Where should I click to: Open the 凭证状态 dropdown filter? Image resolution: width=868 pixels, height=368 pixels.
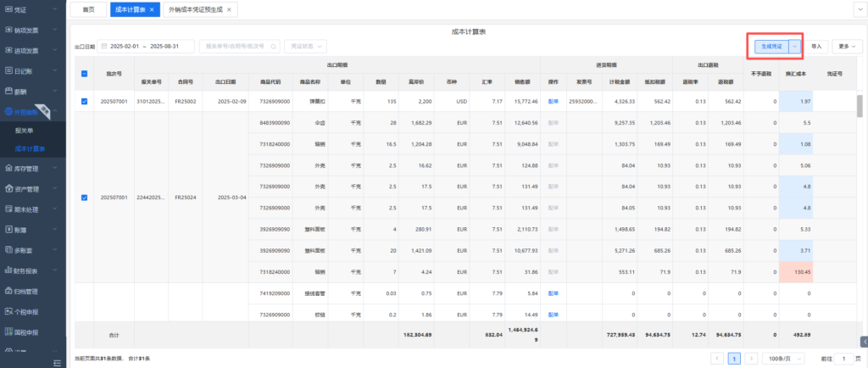click(305, 46)
